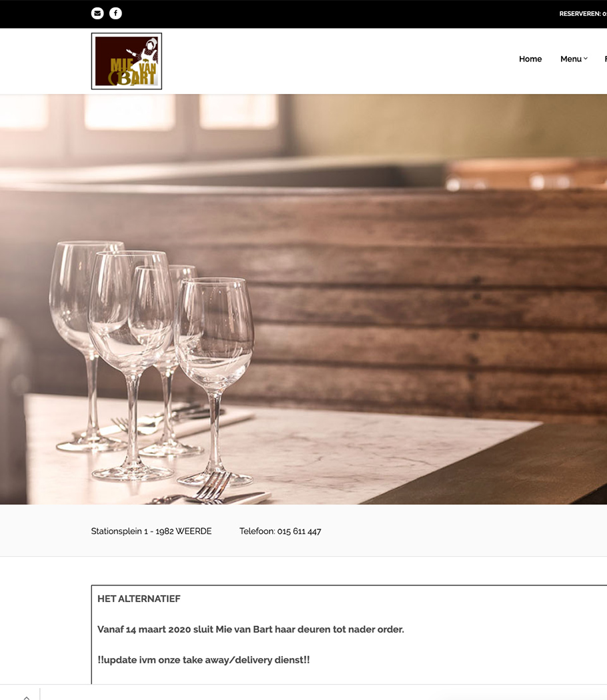The height and width of the screenshot is (700, 607).
Task: Select the Stationsplein 1 - 1982 WEERDE address
Action: click(x=151, y=531)
